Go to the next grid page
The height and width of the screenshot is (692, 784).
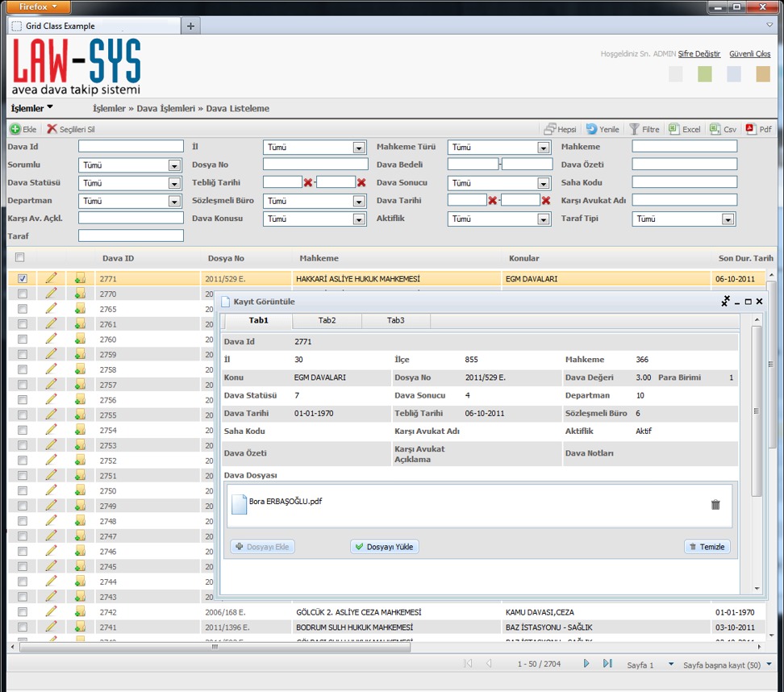586,664
